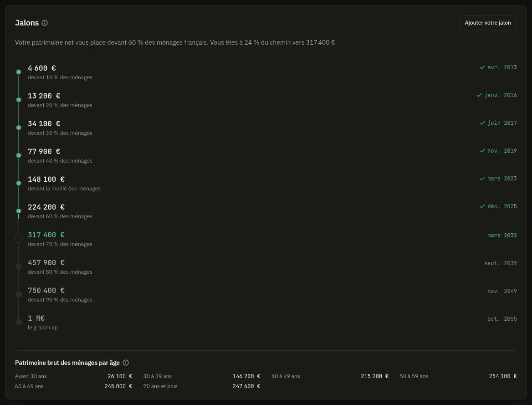Click the Jalons heading
The height and width of the screenshot is (405, 532).
tap(27, 23)
